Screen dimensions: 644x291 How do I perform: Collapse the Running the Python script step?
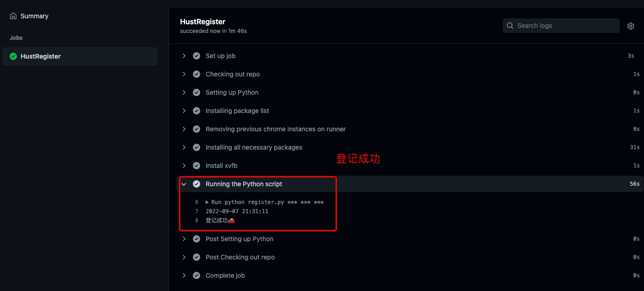pos(184,183)
